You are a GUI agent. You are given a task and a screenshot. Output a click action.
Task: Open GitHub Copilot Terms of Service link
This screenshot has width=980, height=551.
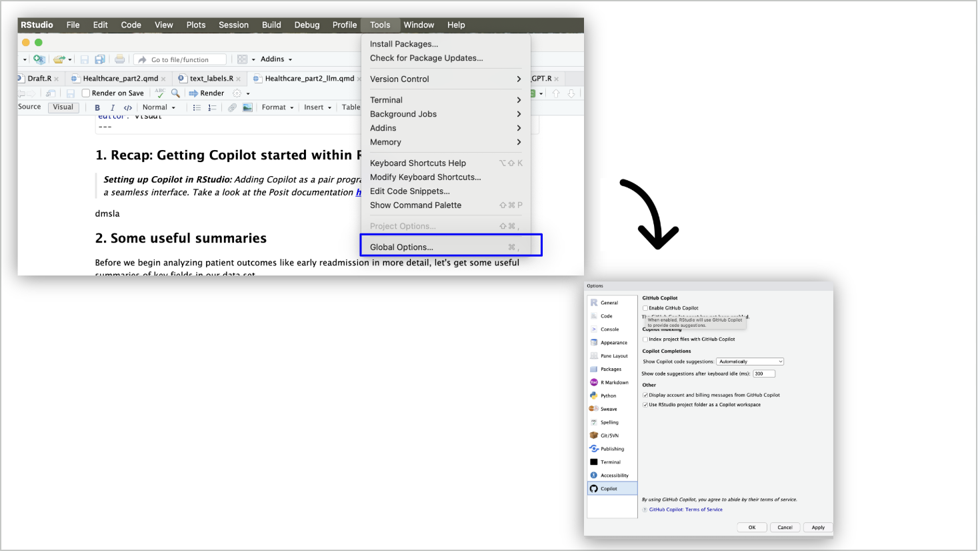685,510
